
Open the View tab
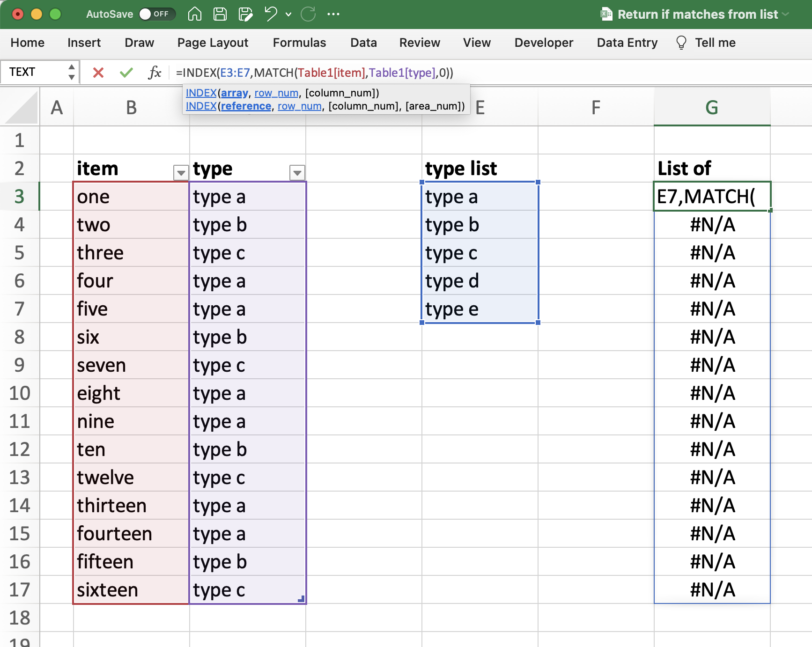click(x=477, y=43)
